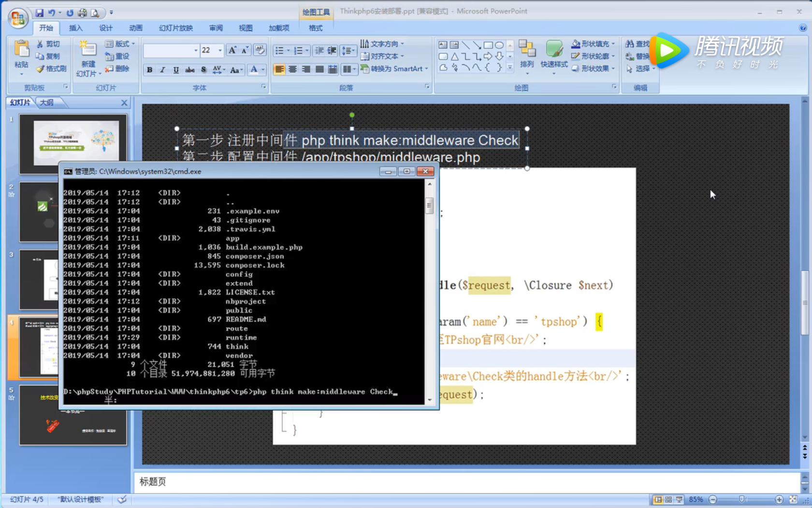Click Shape Outline (形状轮廓)
This screenshot has width=812, height=508.
pos(593,56)
